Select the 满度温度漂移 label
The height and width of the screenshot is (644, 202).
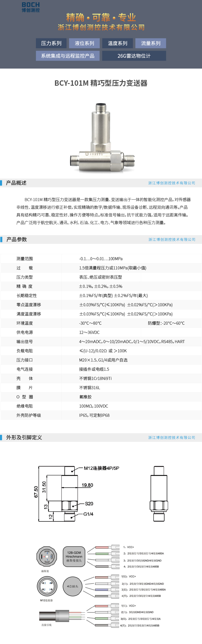(29, 314)
